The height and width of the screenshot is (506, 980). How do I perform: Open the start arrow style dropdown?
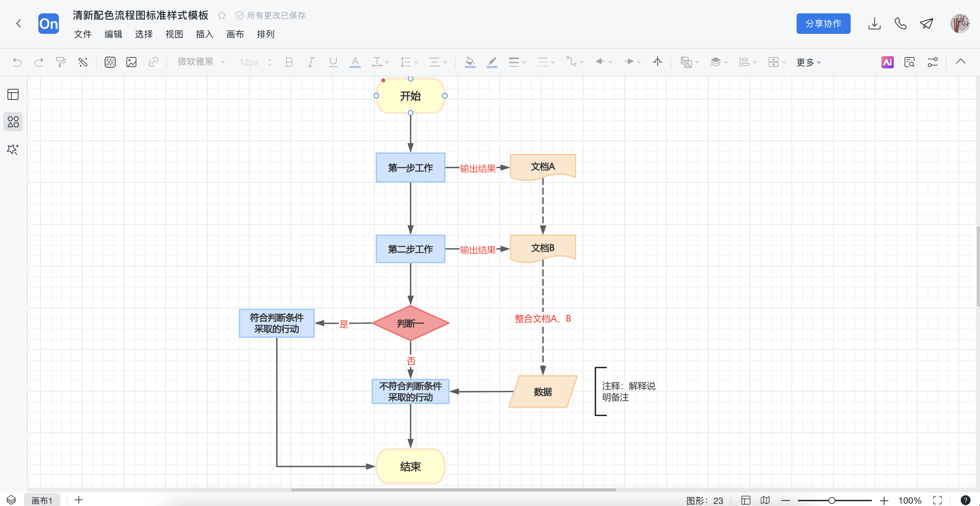coord(604,62)
